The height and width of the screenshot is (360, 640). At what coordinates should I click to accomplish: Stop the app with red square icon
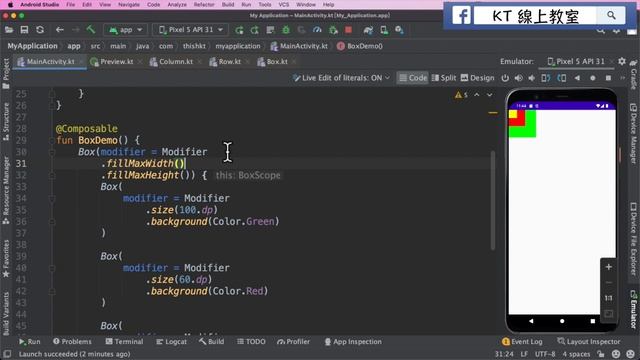(x=348, y=30)
